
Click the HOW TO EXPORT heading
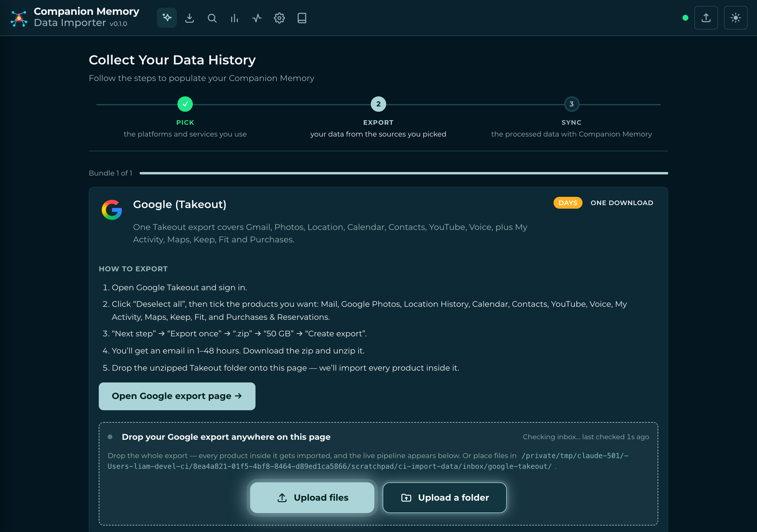[x=133, y=269]
